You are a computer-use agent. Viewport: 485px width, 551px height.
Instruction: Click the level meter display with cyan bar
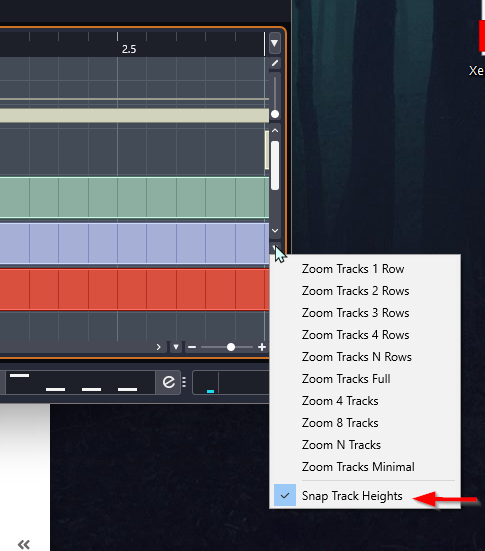point(231,382)
